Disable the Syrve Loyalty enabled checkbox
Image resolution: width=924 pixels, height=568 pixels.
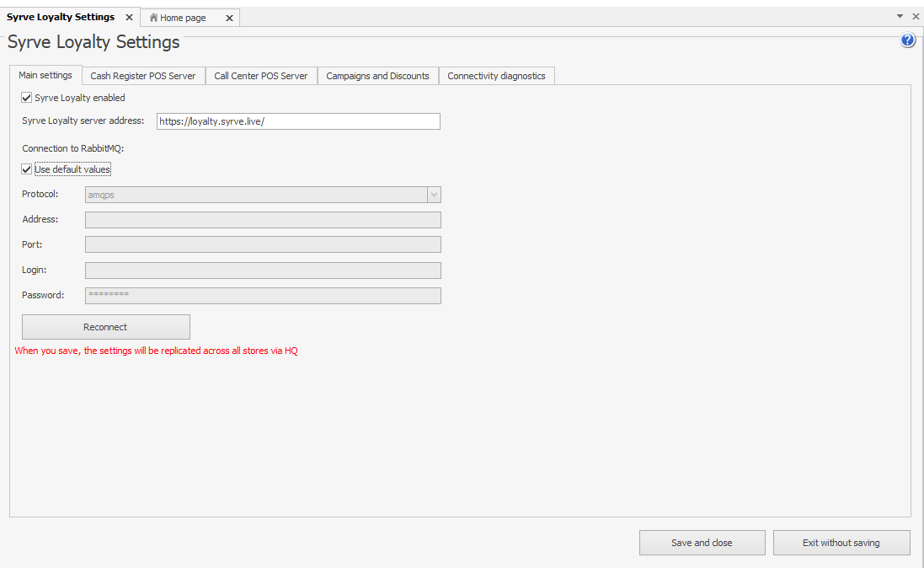[27, 98]
